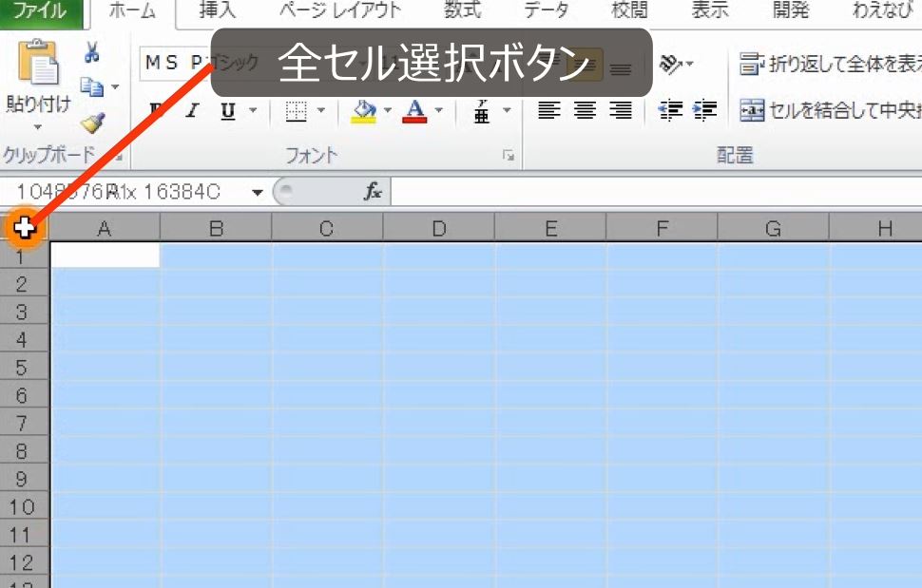The height and width of the screenshot is (588, 922).
Task: Open the Name Box dropdown arrow
Action: [x=257, y=192]
